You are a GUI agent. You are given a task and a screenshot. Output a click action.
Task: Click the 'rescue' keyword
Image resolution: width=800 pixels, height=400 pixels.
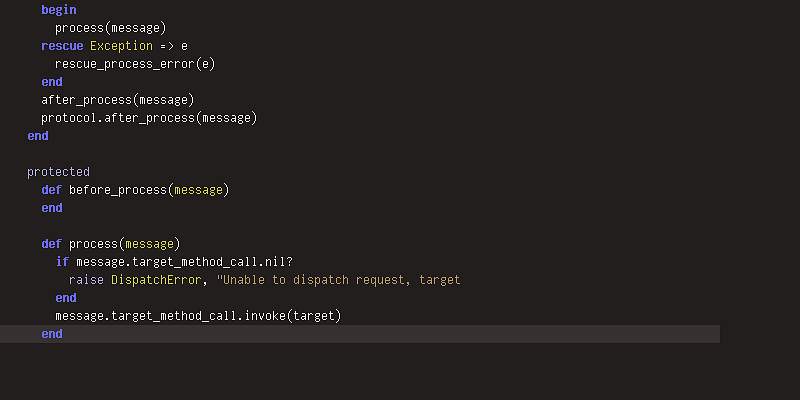point(62,46)
